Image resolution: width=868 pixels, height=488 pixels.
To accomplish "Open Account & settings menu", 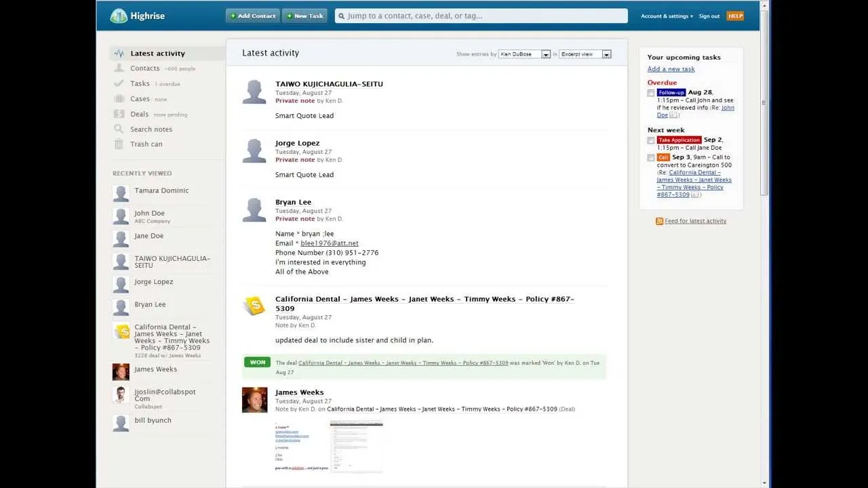I will [665, 16].
